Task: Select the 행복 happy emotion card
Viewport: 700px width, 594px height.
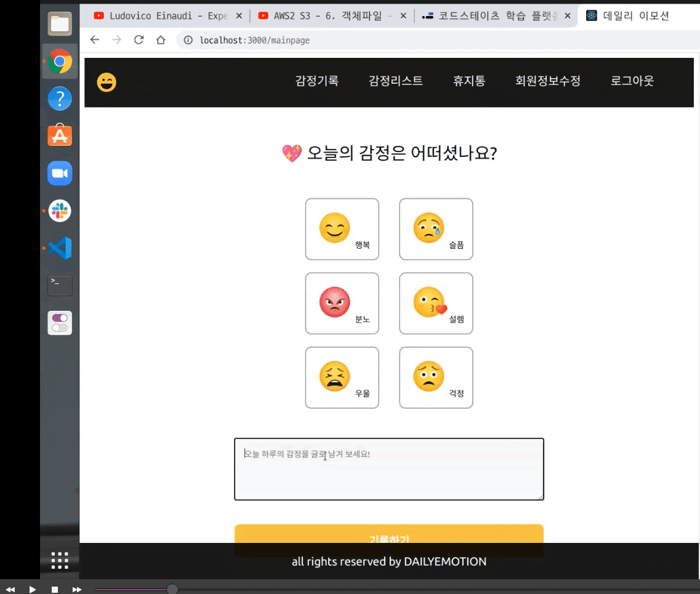Action: (342, 229)
